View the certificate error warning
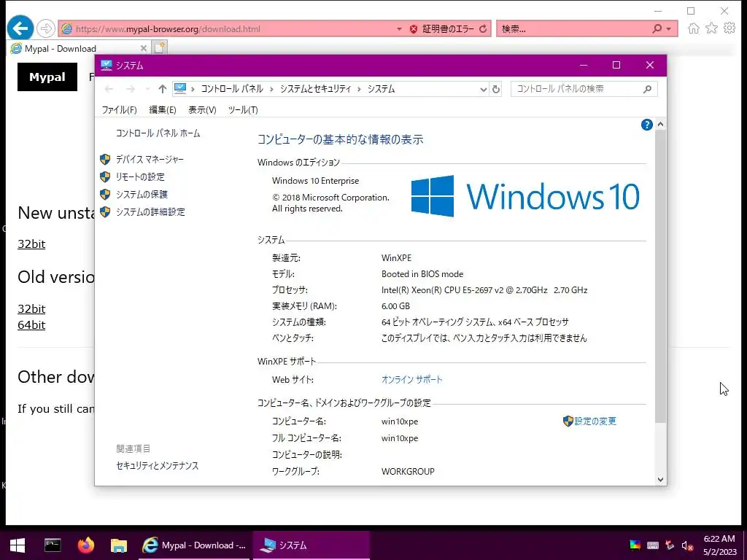 tap(441, 28)
